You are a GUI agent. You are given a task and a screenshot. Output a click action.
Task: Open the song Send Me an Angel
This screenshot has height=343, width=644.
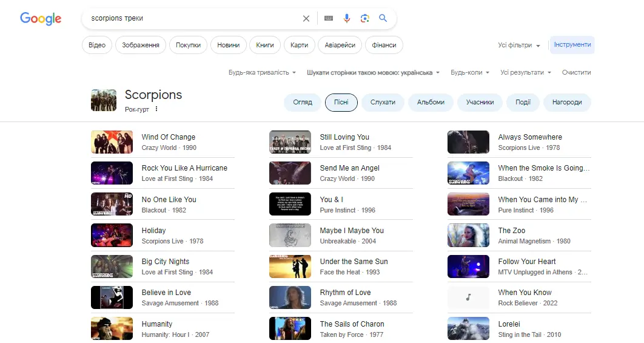tap(341, 173)
